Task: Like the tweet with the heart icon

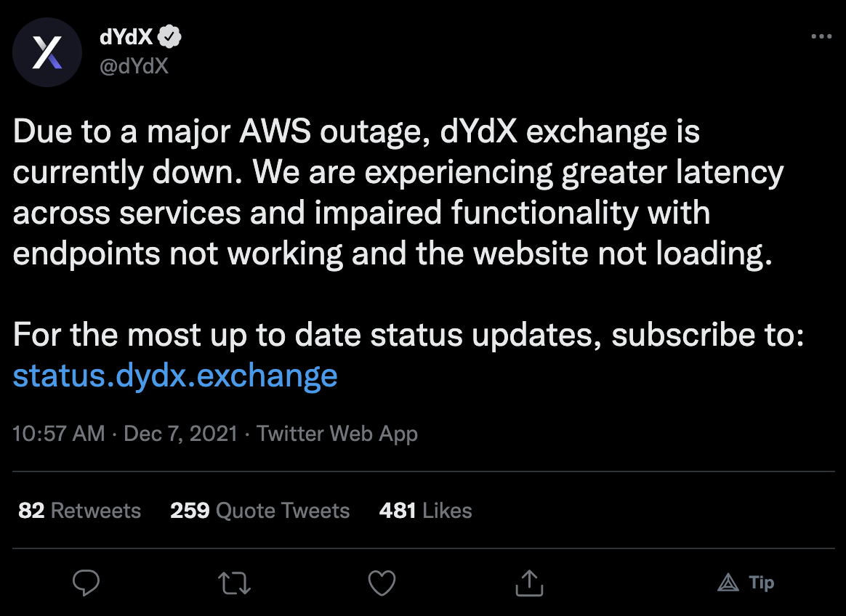Action: pyautogui.click(x=382, y=583)
